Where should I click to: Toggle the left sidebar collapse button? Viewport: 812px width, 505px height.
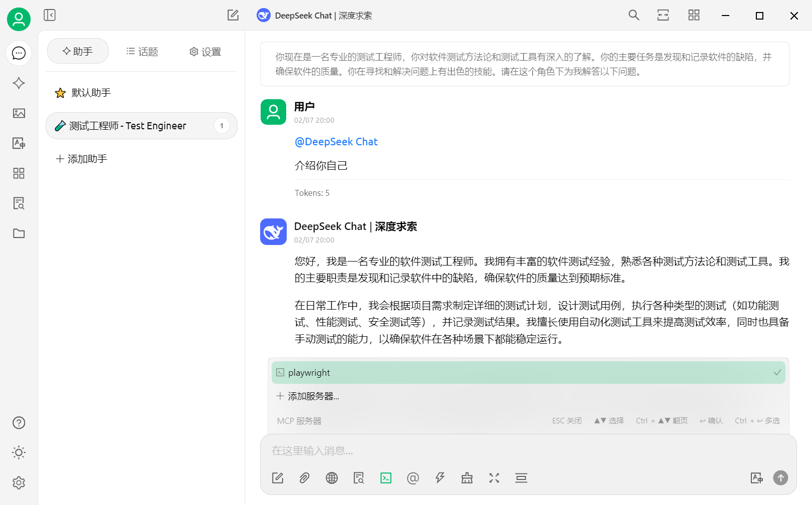[50, 15]
